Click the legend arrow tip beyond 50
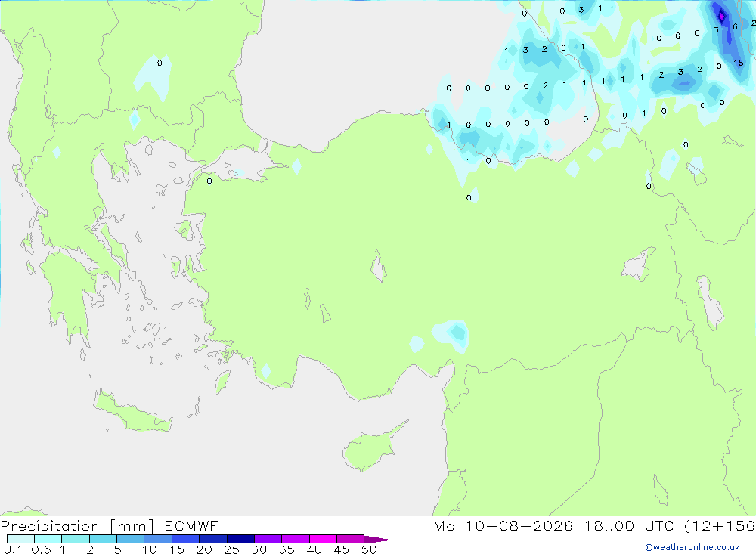The image size is (756, 554). click(378, 539)
